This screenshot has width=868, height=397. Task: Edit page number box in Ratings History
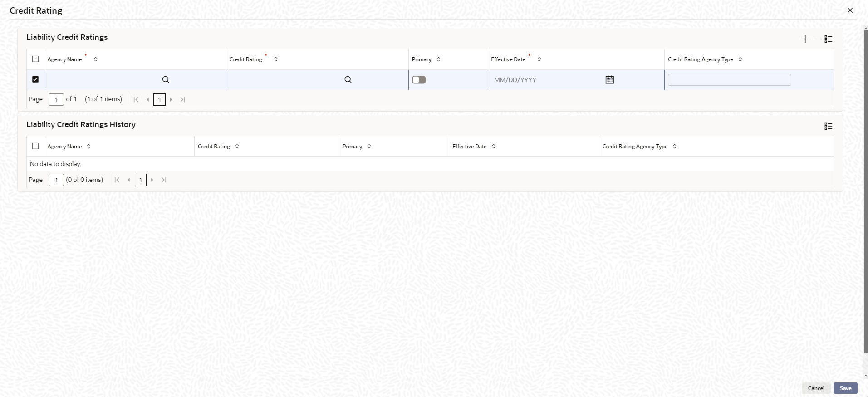[56, 180]
